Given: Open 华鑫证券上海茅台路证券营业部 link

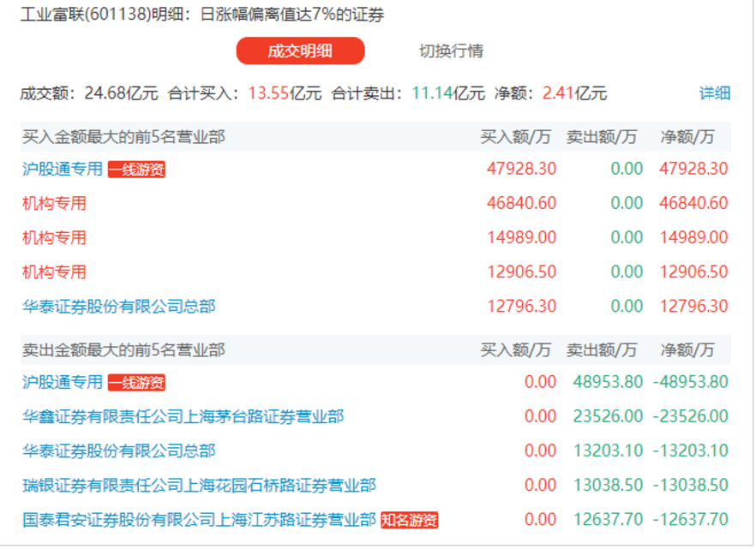Looking at the screenshot, I should click(x=183, y=416).
